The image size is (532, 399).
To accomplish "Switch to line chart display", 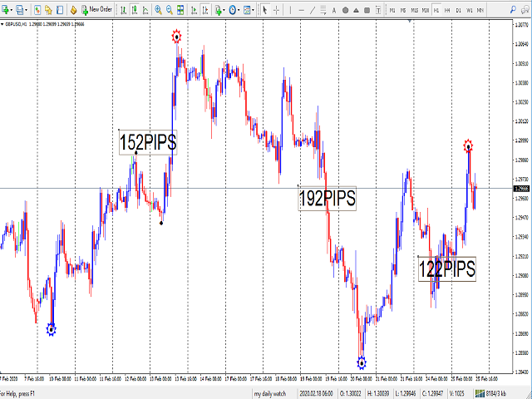I will click(145, 10).
